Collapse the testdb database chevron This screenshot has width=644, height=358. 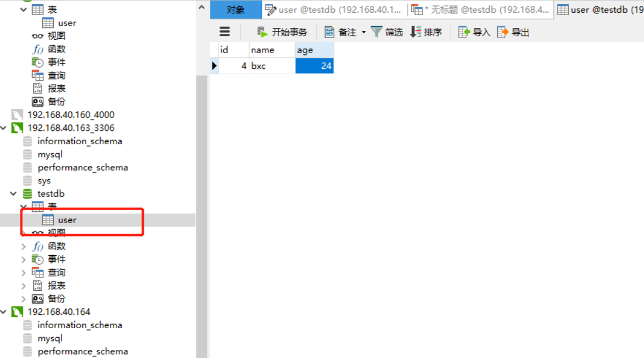[x=13, y=194]
